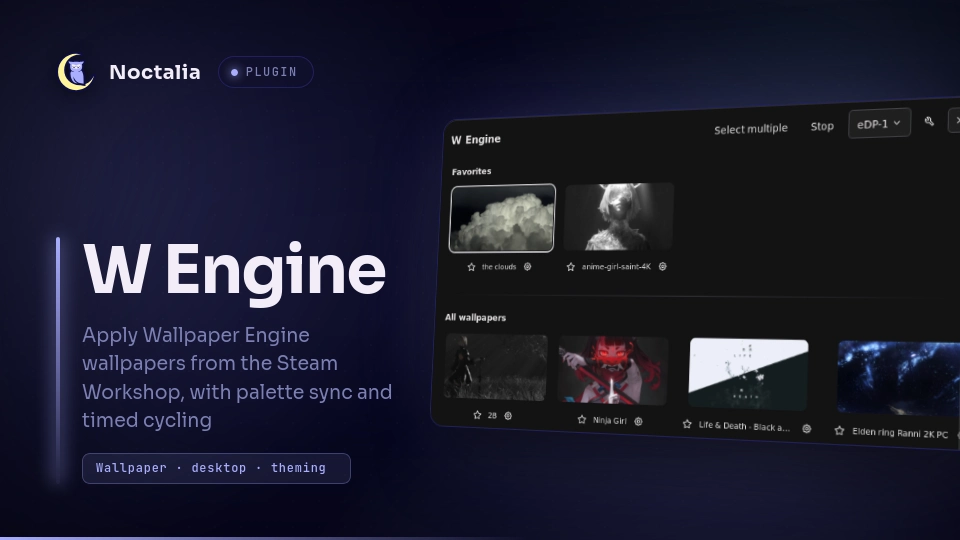
Task: Click the Wallpaper desktop theming tag
Action: click(216, 468)
